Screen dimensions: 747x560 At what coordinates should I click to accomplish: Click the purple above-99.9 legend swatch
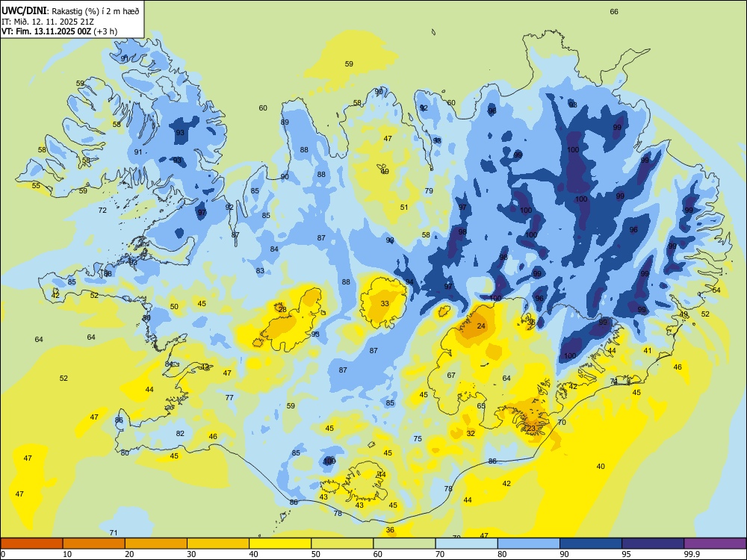click(715, 544)
